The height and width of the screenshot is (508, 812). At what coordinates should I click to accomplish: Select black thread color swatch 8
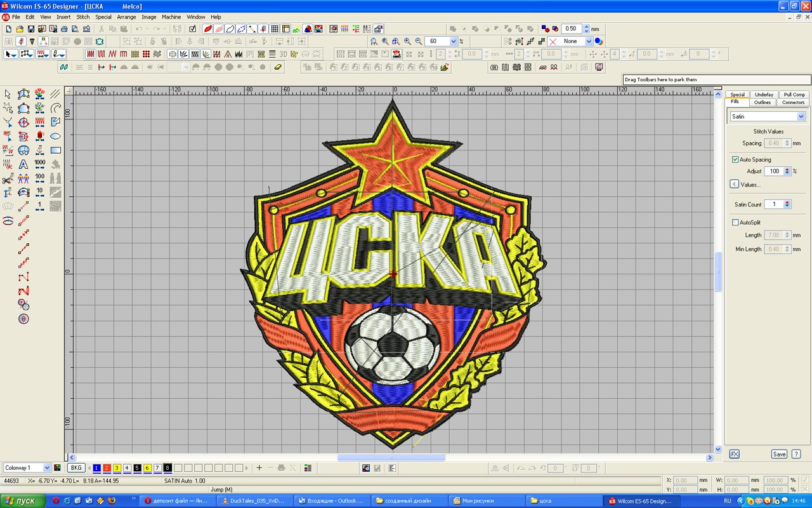coord(167,468)
